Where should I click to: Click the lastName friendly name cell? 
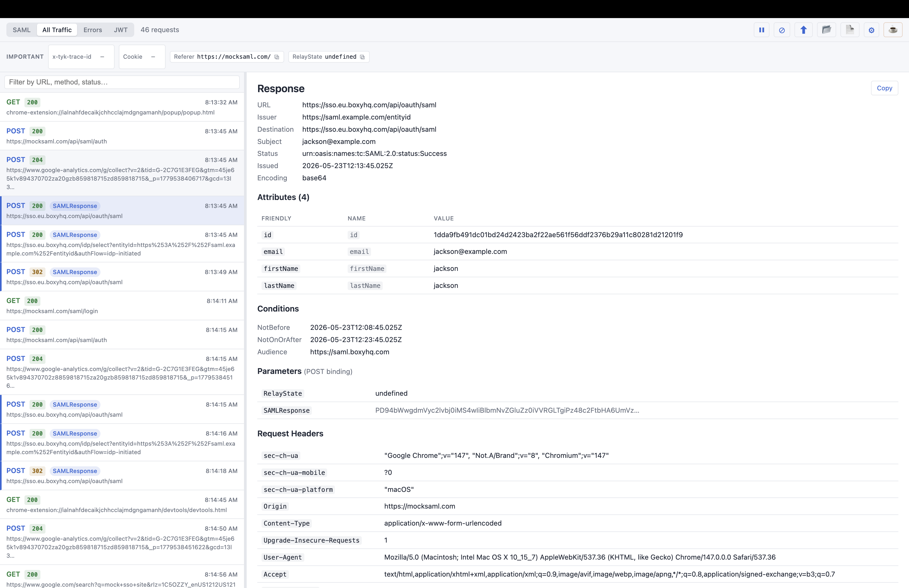tap(279, 286)
